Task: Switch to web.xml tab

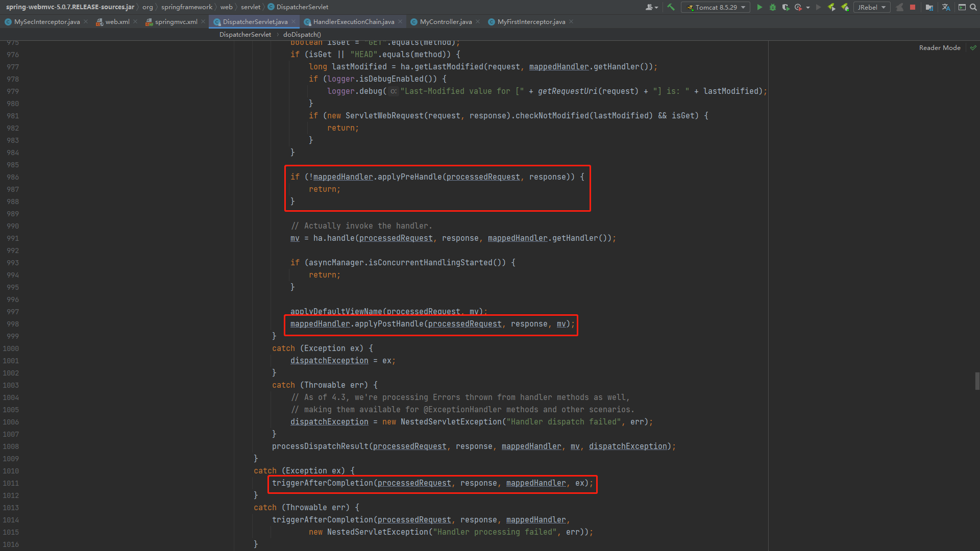Action: (117, 21)
